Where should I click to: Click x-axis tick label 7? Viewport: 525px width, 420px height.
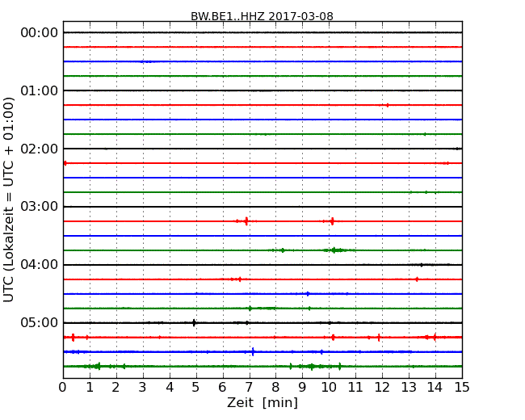pyautogui.click(x=249, y=388)
